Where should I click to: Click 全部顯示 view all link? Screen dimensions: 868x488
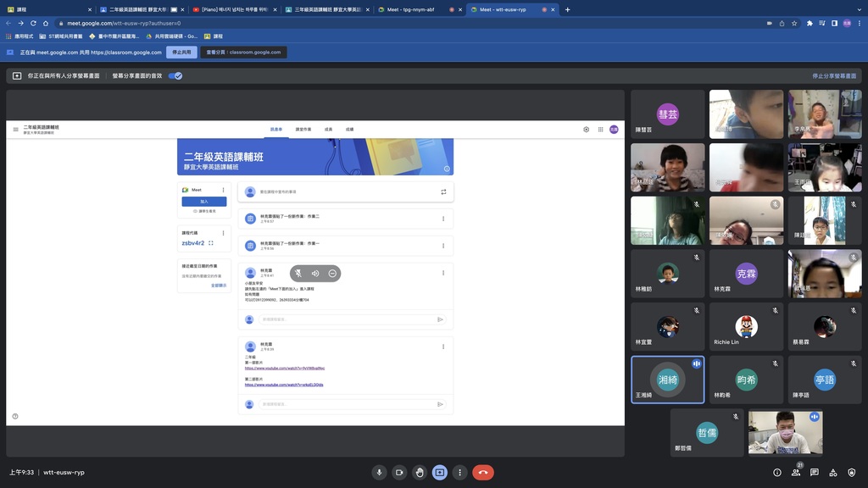click(x=219, y=286)
